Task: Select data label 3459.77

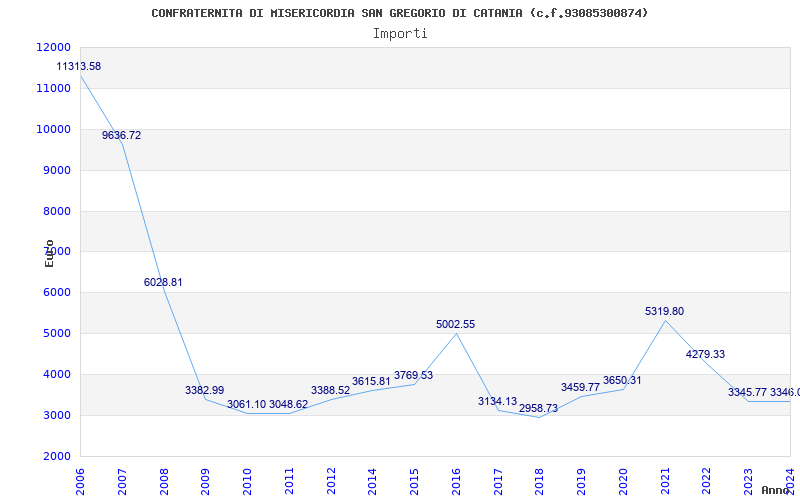Action: pos(581,388)
